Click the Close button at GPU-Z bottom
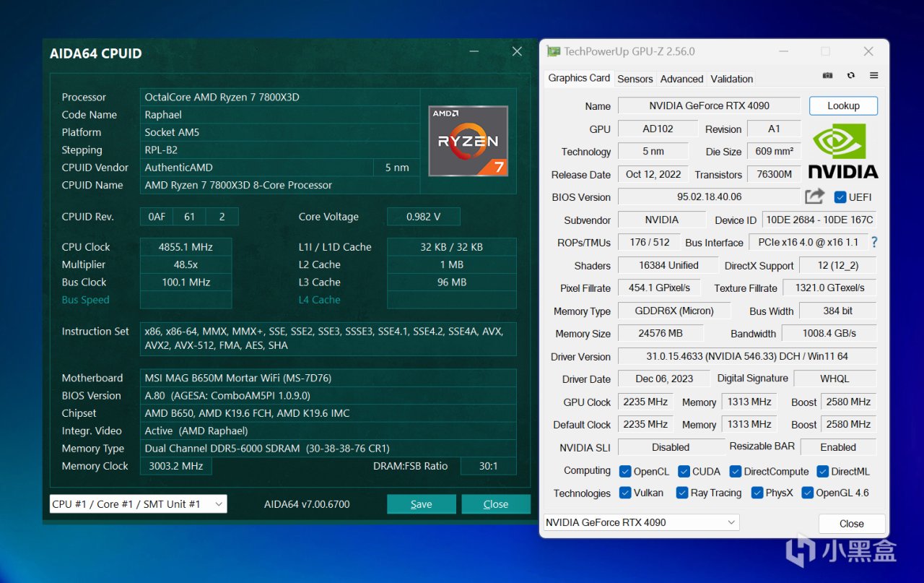Image resolution: width=924 pixels, height=583 pixels. point(852,524)
